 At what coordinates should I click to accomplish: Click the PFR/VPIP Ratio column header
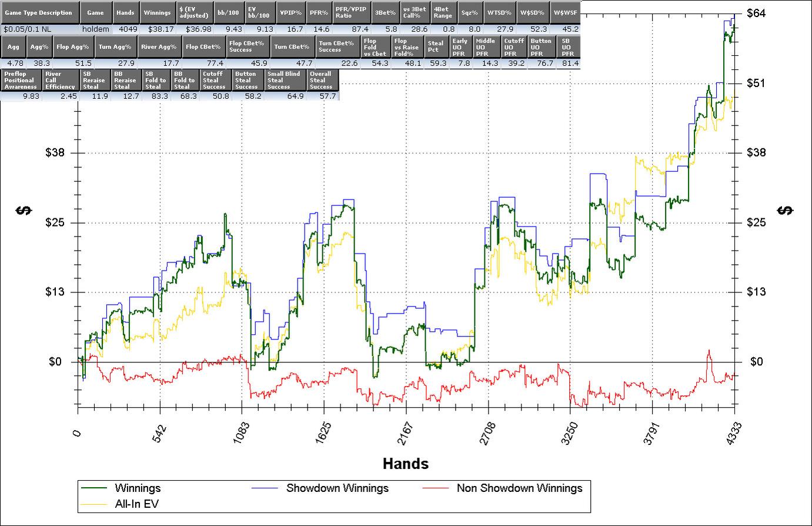pyautogui.click(x=352, y=12)
